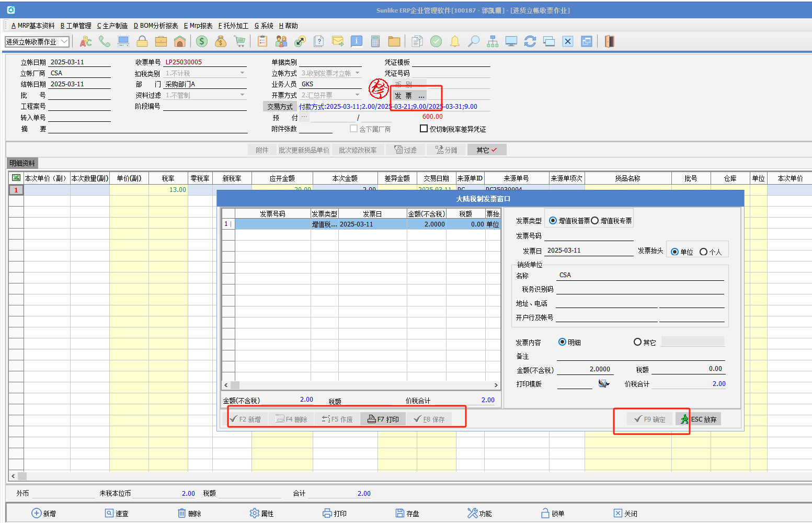
Task: Click the blue refresh arrows icon
Action: click(530, 41)
